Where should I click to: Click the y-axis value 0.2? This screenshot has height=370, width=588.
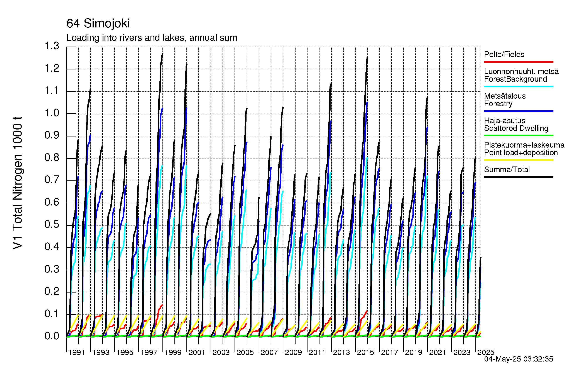[52, 292]
